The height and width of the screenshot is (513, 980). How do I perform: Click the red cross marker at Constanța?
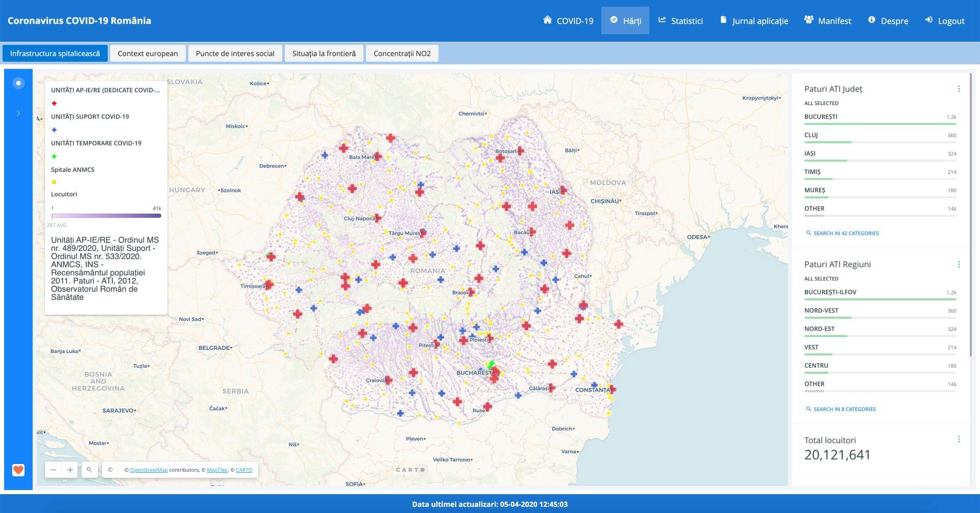612,390
